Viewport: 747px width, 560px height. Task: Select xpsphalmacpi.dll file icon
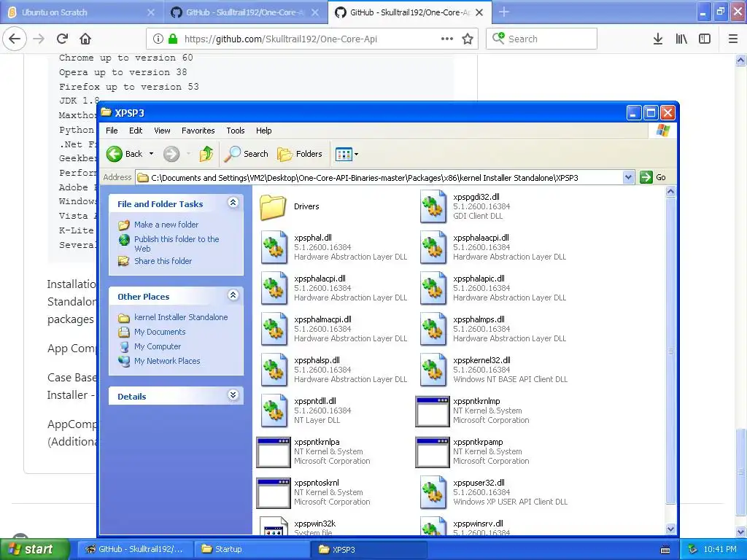[x=274, y=329]
